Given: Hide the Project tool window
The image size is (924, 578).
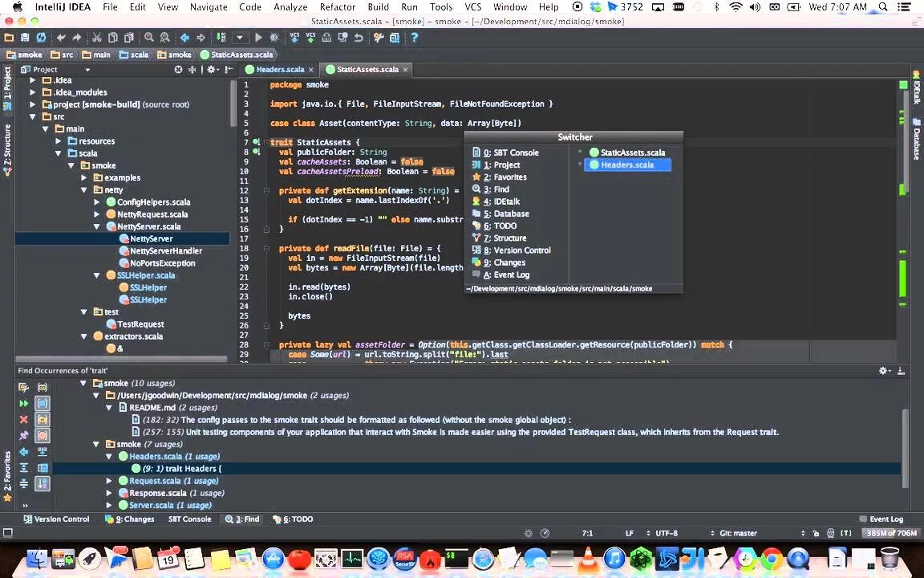Looking at the screenshot, I should tap(229, 70).
